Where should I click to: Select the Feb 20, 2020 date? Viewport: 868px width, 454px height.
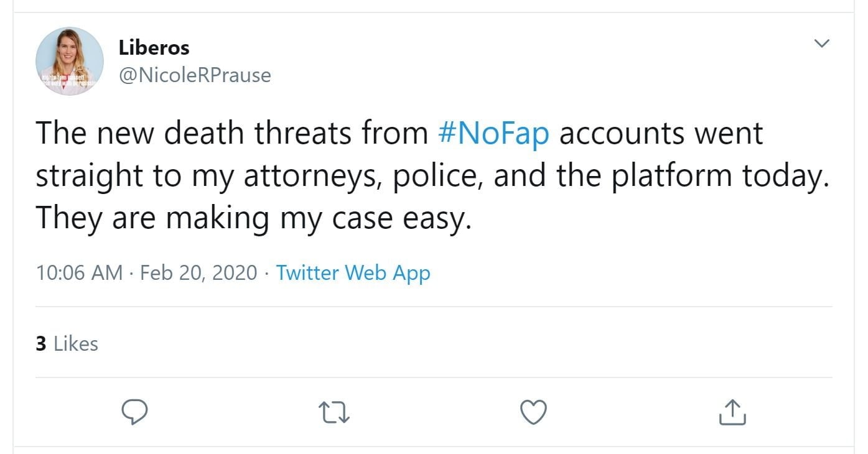(x=198, y=272)
